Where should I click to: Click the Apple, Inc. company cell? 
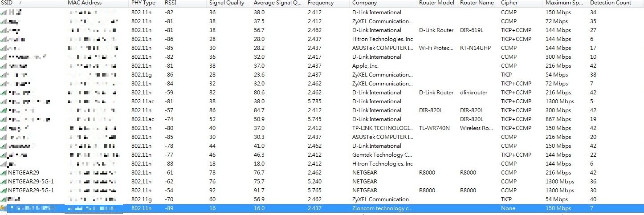(x=365, y=66)
